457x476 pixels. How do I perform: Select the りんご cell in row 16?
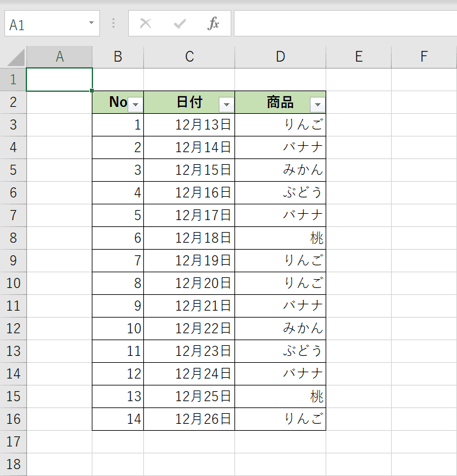pyautogui.click(x=280, y=419)
